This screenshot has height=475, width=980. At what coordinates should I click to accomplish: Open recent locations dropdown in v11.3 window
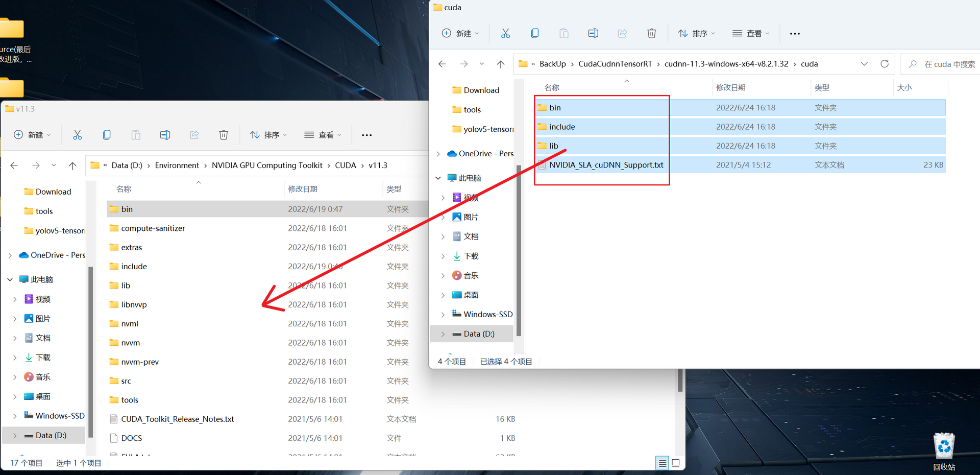click(x=53, y=165)
